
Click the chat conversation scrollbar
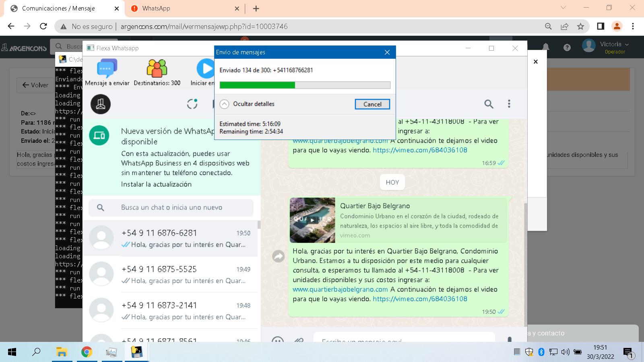pos(525,263)
